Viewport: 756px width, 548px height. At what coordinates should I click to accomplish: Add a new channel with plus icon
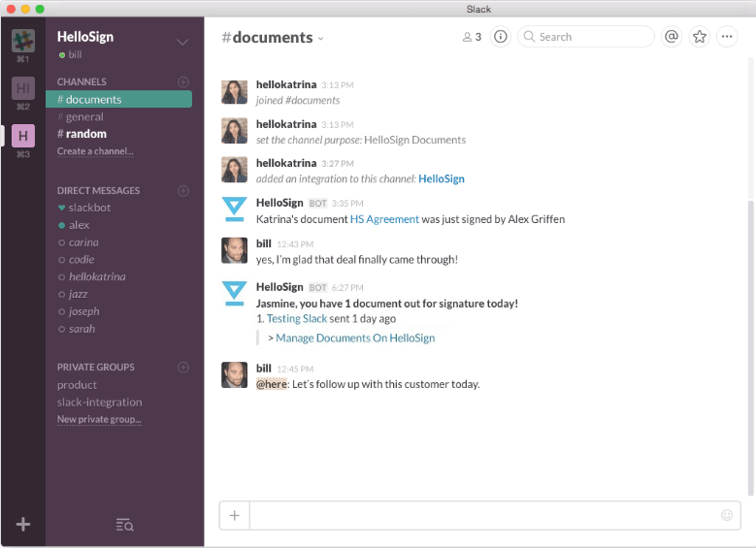tap(183, 81)
